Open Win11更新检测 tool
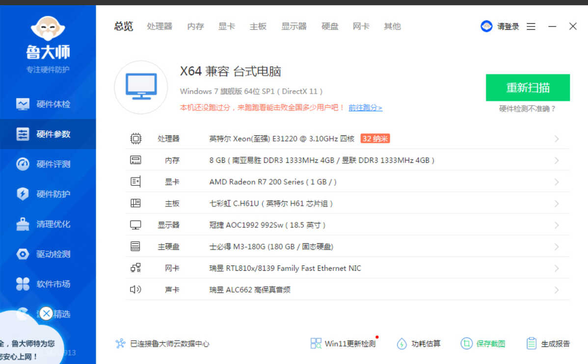Image resolution: width=588 pixels, height=364 pixels. pos(343,343)
